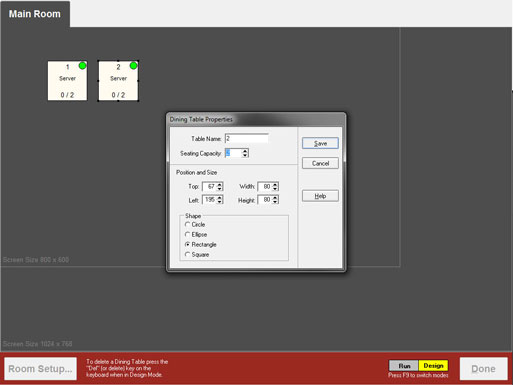Increase Seating Capacity with up arrow
This screenshot has height=385, width=513.
point(245,151)
